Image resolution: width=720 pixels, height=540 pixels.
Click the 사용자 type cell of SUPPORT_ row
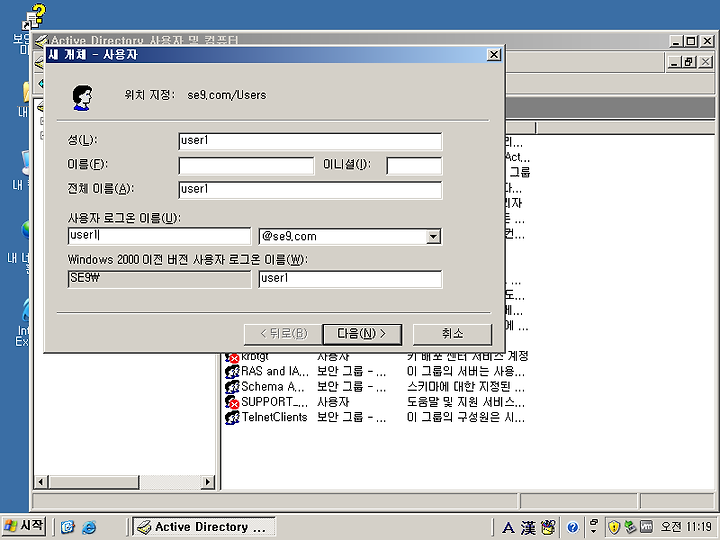[333, 402]
